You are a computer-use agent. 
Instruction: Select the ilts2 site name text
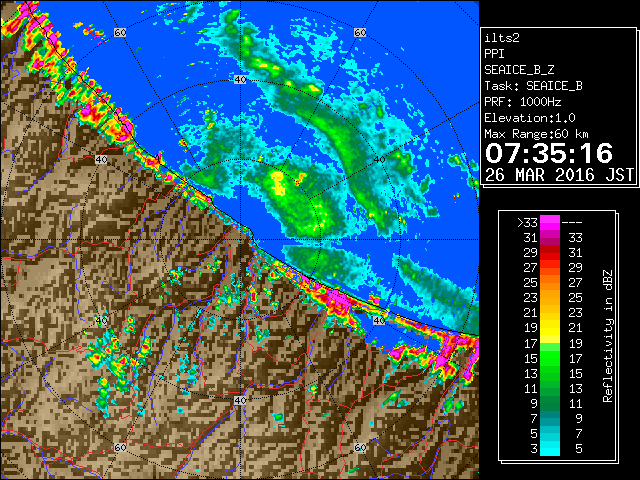502,38
